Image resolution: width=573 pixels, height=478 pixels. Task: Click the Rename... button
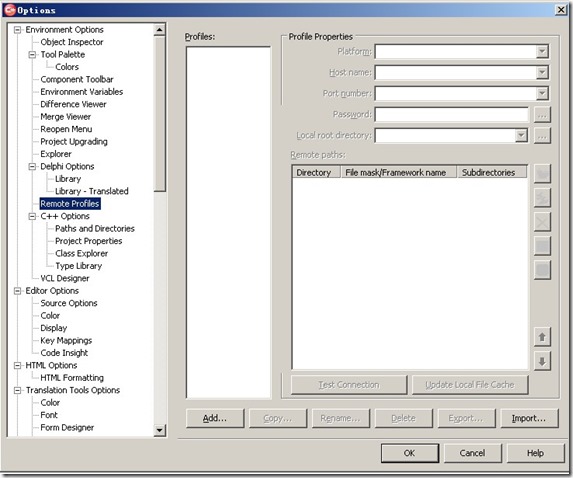pos(341,418)
